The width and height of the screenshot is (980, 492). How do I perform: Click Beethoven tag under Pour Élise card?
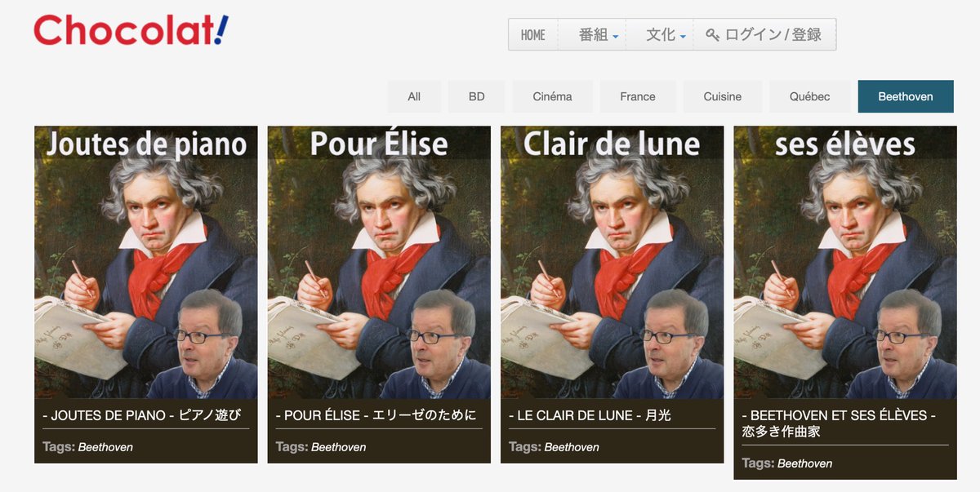coord(339,447)
